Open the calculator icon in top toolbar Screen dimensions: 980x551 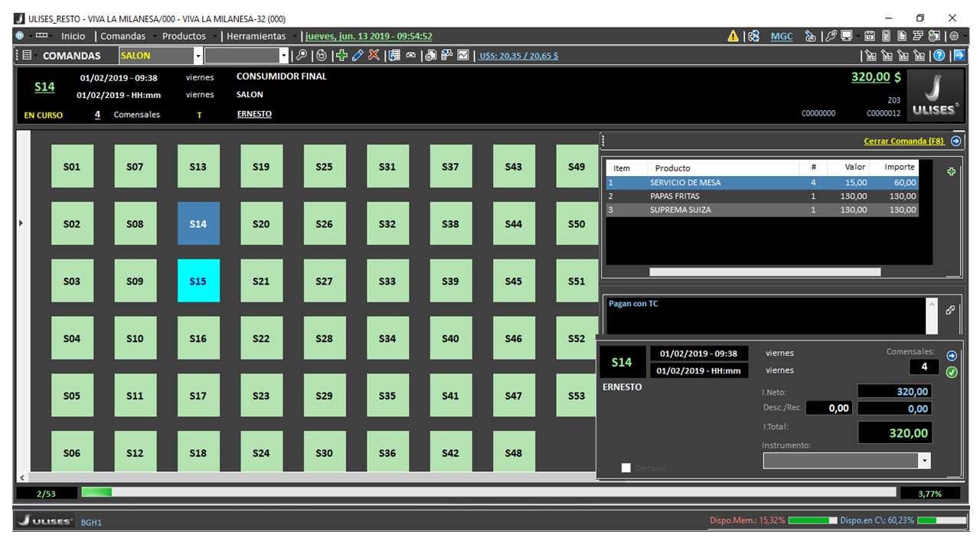point(886,36)
